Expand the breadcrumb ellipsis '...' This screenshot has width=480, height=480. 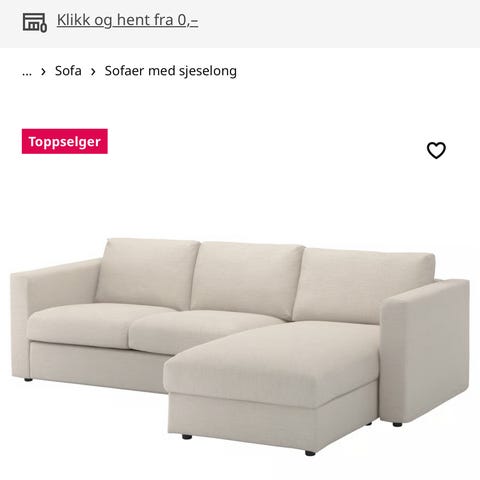point(27,71)
